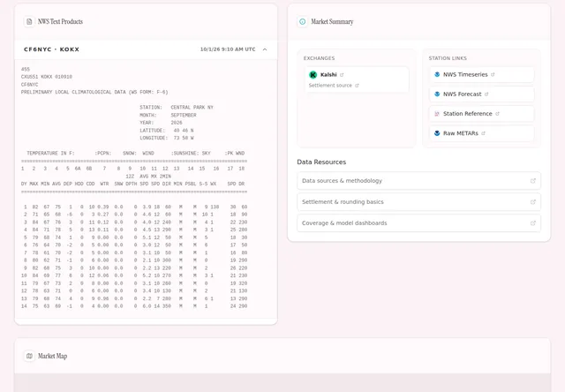Image resolution: width=565 pixels, height=392 pixels.
Task: Click the Market Map heading
Action: tap(53, 356)
